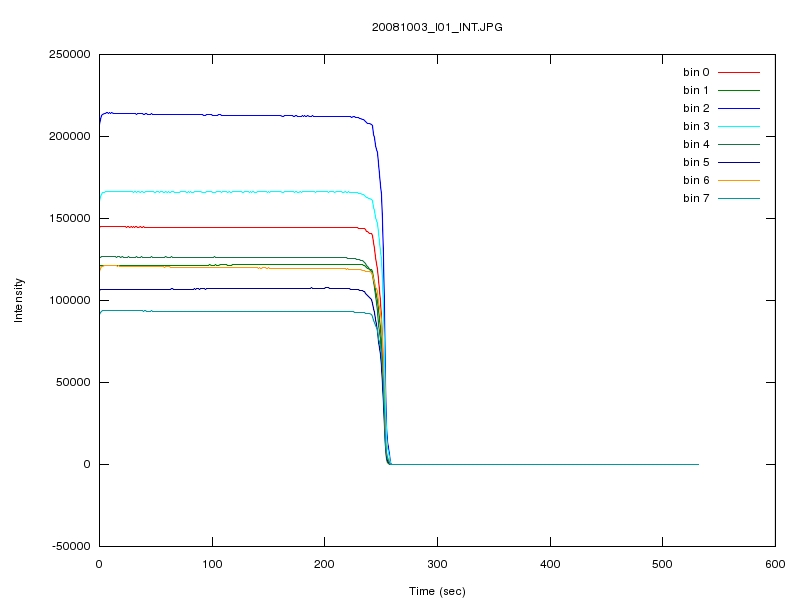Click the 300 x-axis tick value
Screen dimensions: 800x600
pyautogui.click(x=437, y=564)
